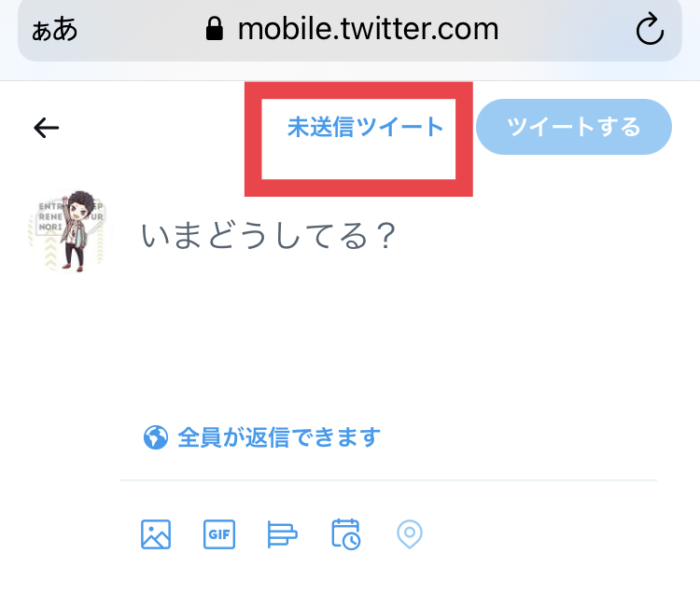Open 全員が返信できます reply options

pos(279,437)
